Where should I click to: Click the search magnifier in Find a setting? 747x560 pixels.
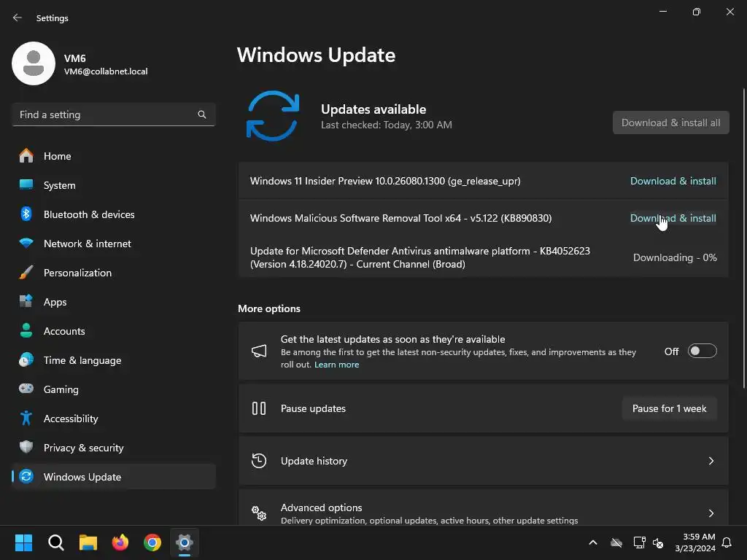pos(202,114)
